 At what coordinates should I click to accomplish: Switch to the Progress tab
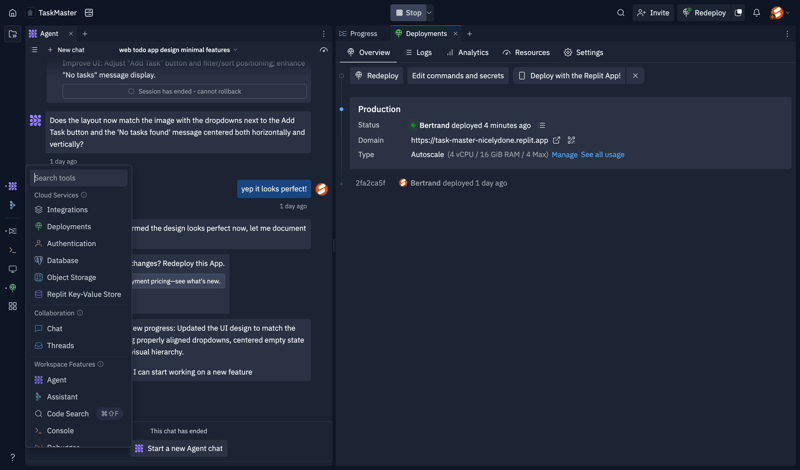(x=358, y=34)
